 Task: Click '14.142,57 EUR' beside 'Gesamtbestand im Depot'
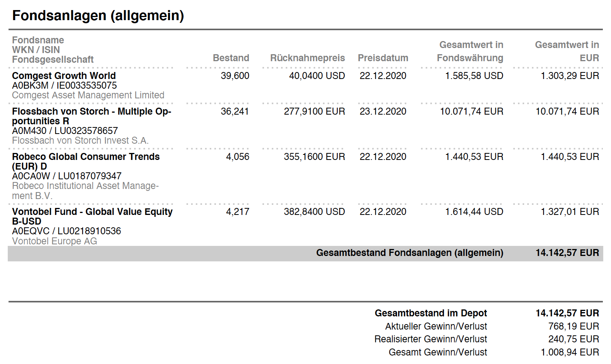(568, 313)
